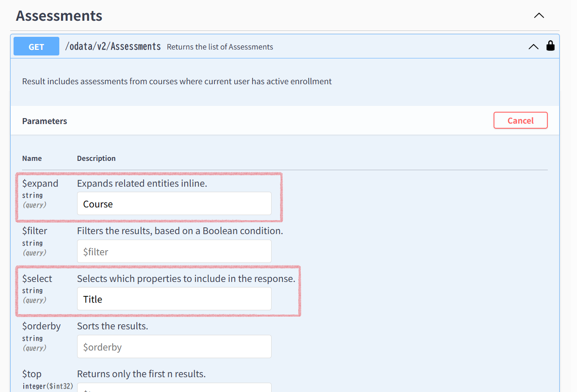Focus the $select field containing Title
The image size is (577, 392).
point(174,299)
